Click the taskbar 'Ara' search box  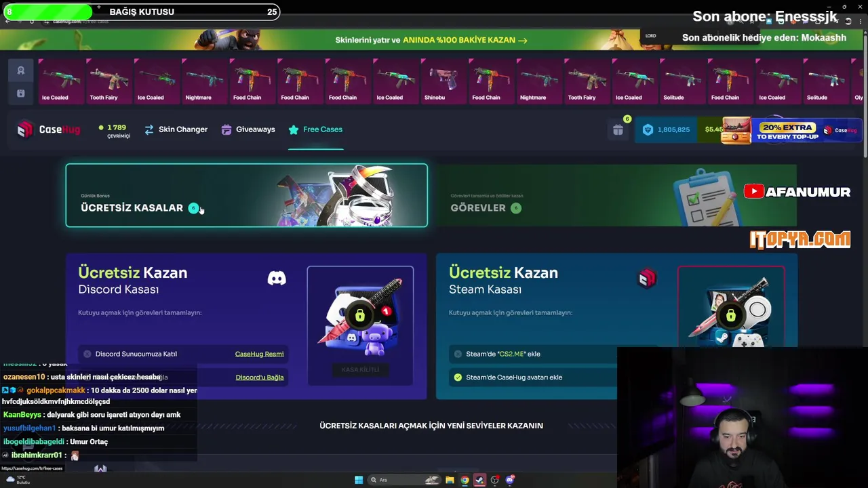coord(403,480)
